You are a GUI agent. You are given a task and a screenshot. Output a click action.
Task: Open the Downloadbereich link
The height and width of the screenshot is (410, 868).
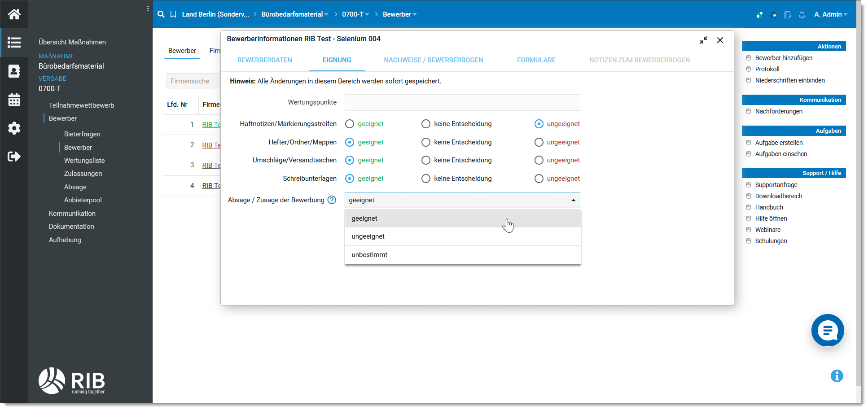[x=779, y=196]
